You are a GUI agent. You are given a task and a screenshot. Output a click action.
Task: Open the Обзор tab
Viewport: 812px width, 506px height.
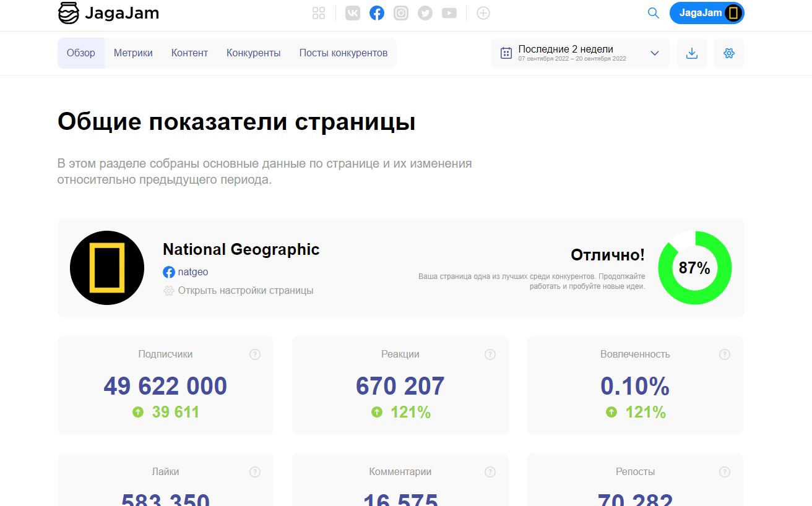pyautogui.click(x=81, y=53)
